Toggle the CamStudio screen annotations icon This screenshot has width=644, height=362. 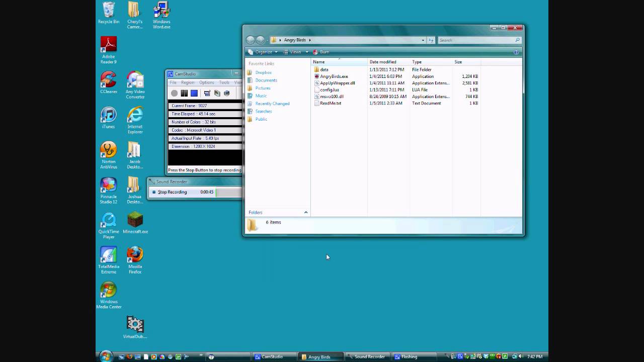tap(207, 93)
